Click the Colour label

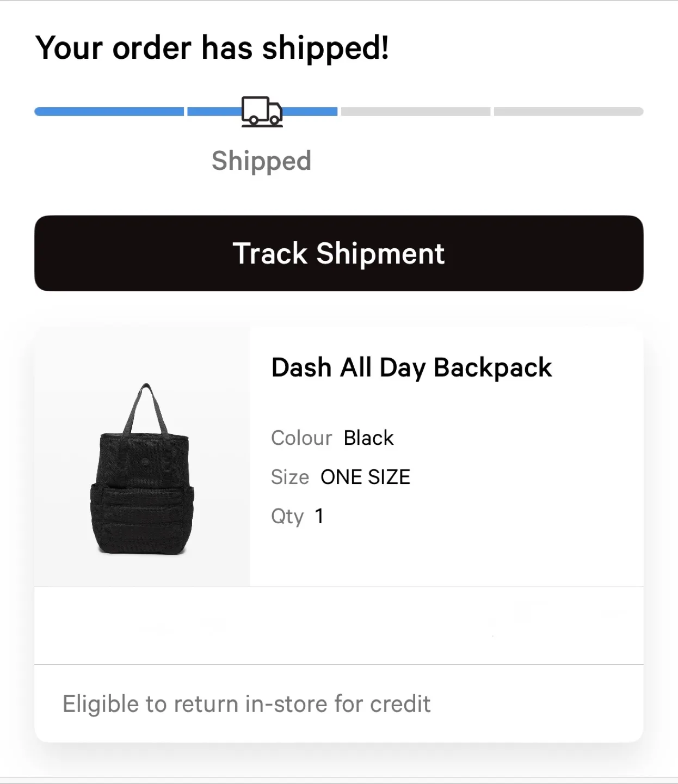pos(301,438)
